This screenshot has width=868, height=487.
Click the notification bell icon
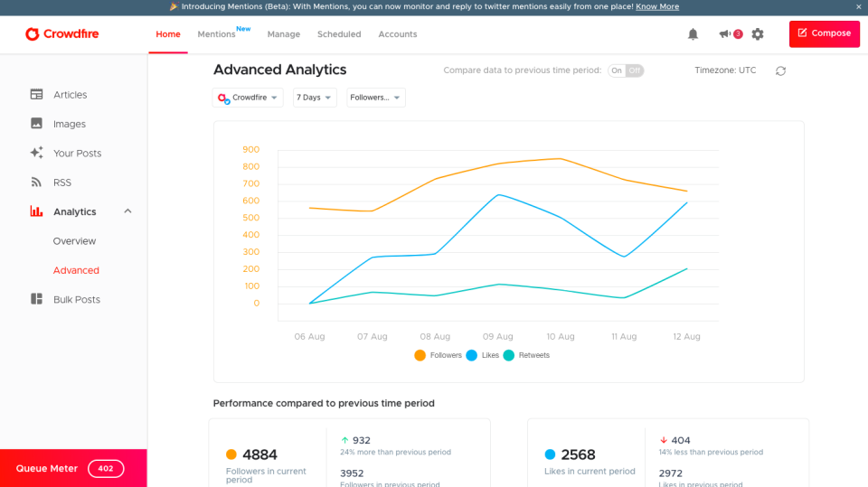(x=693, y=34)
